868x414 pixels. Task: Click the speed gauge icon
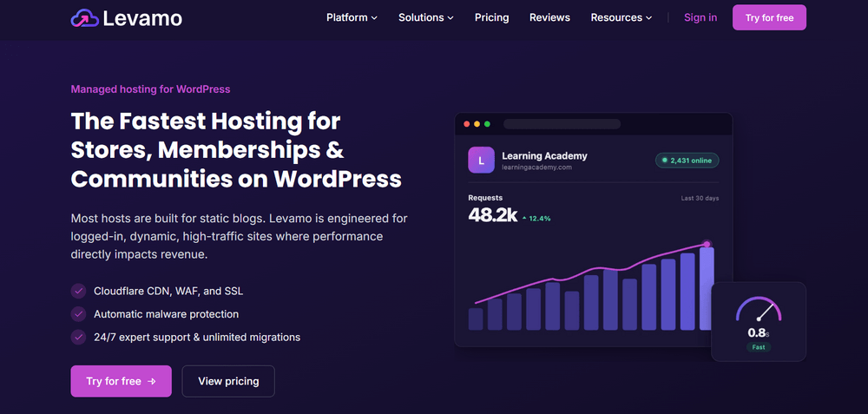[759, 310]
